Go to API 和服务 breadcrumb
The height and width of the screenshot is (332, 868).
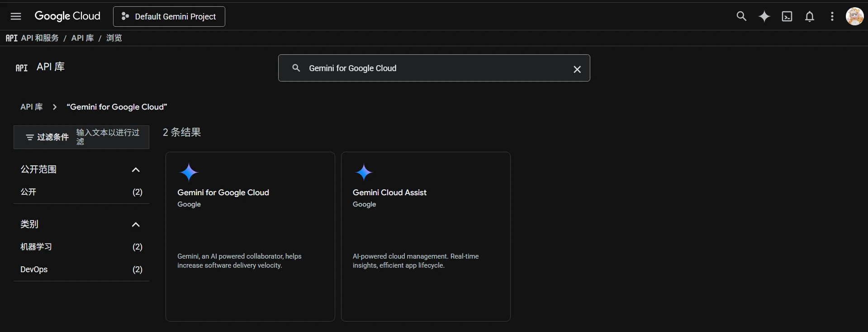click(x=40, y=38)
